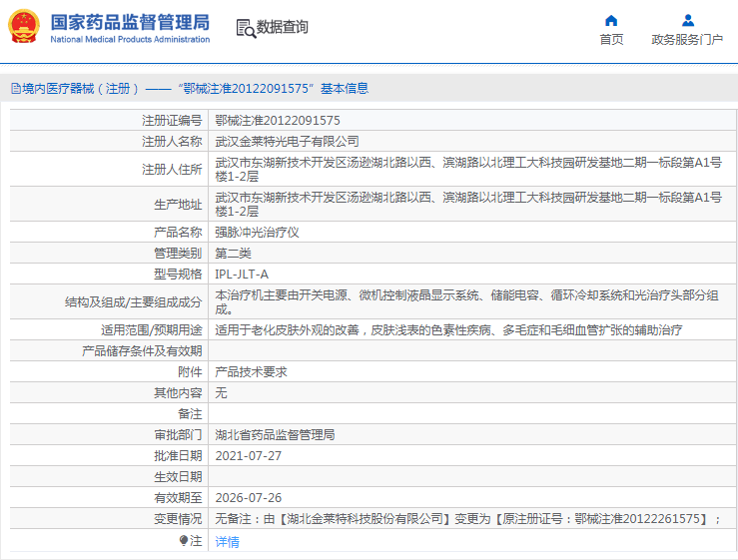
Task: Select approving department 湖北省药品监督管理局
Action: click(275, 435)
